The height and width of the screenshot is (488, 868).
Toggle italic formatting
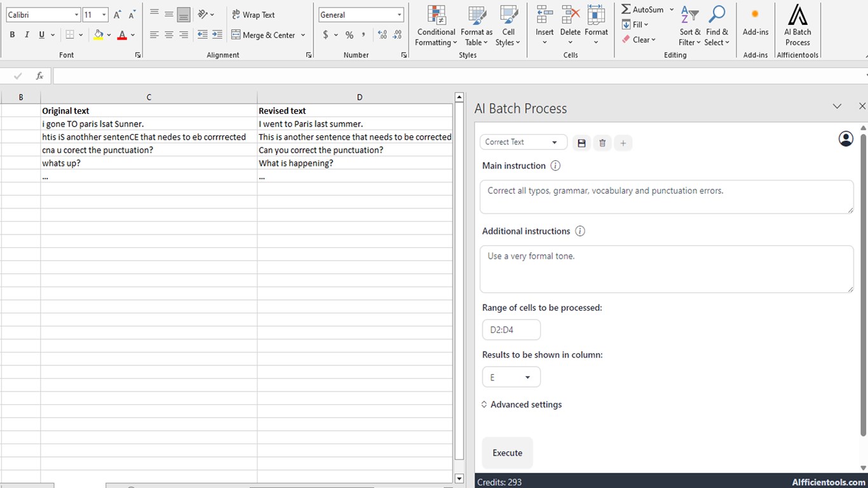[x=27, y=35]
